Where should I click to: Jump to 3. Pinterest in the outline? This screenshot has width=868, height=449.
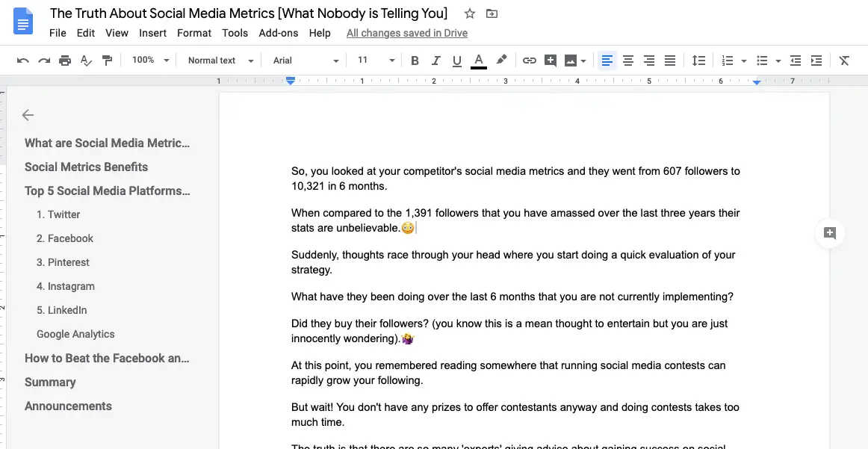tap(63, 262)
